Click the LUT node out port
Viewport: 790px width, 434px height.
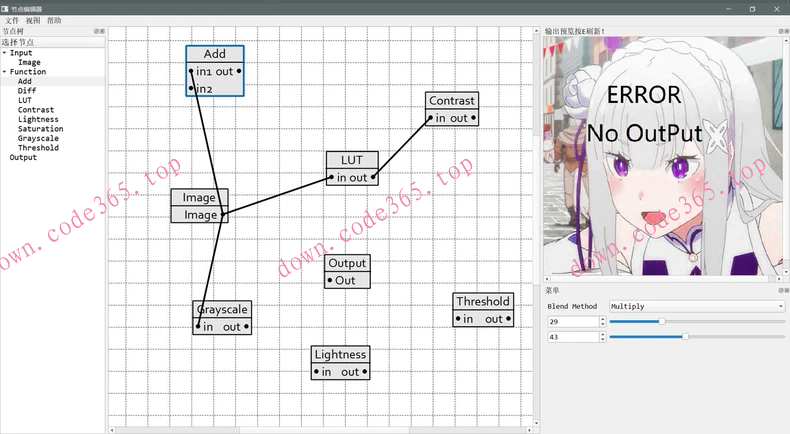point(373,177)
